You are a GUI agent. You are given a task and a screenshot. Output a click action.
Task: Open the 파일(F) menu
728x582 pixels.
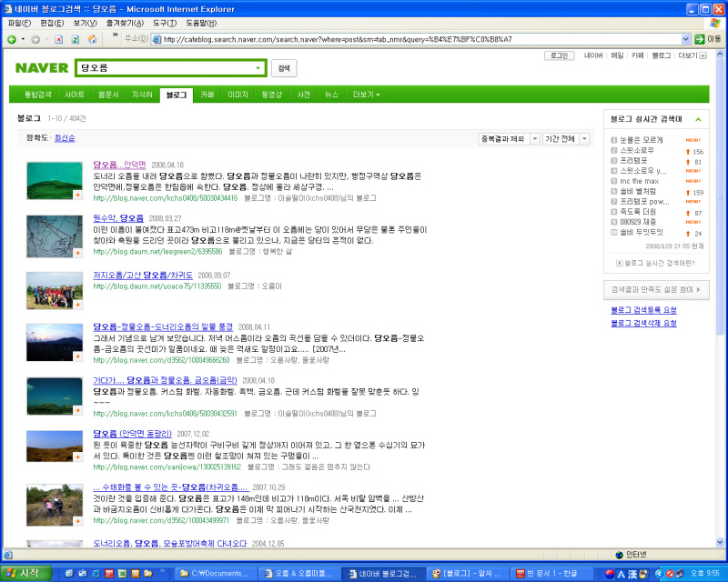[x=19, y=23]
